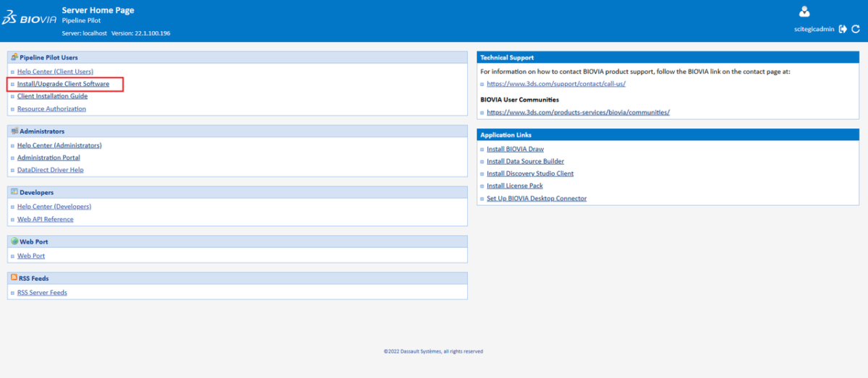This screenshot has width=868, height=378.
Task: Open Help Center (Client Users)
Action: pos(55,72)
